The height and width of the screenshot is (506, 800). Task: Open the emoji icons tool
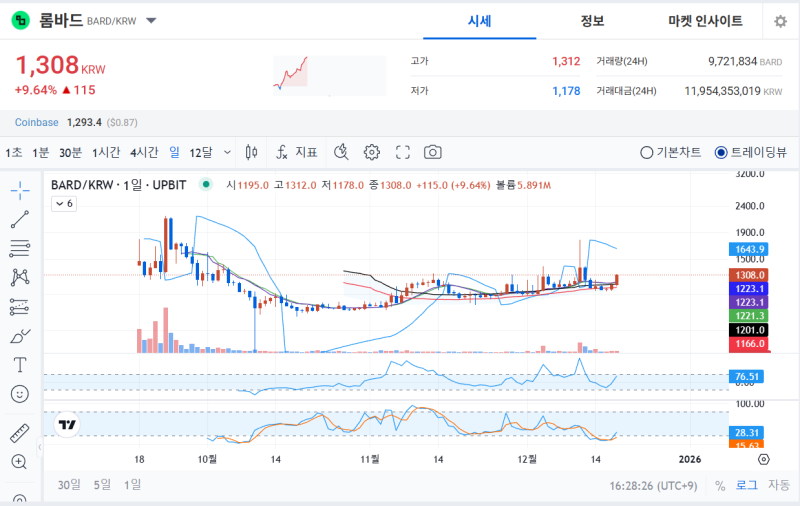tap(20, 394)
